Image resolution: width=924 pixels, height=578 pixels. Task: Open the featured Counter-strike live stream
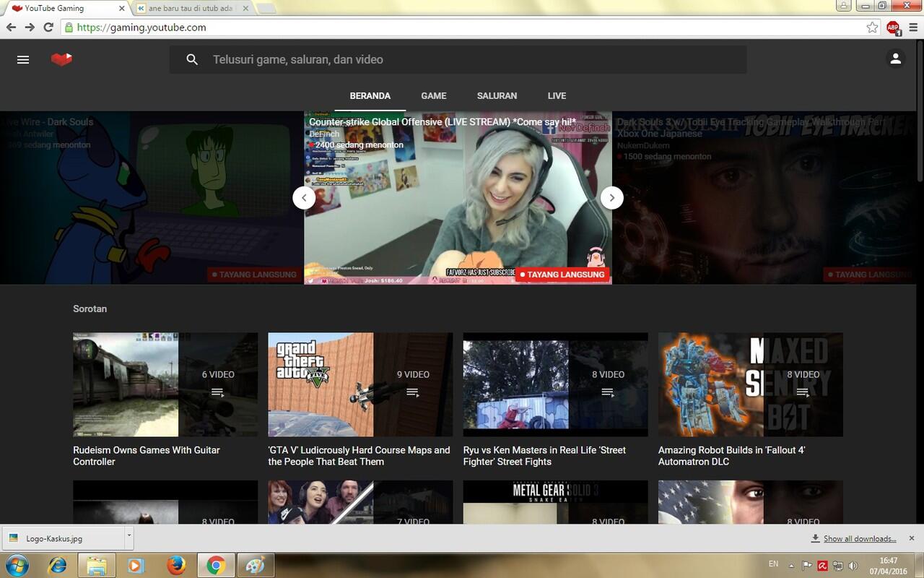pyautogui.click(x=458, y=198)
